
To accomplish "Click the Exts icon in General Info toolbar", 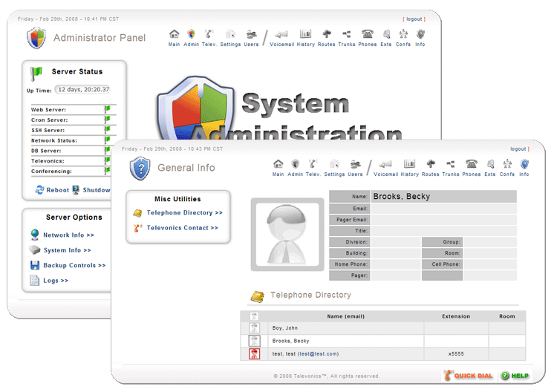I will pyautogui.click(x=490, y=165).
